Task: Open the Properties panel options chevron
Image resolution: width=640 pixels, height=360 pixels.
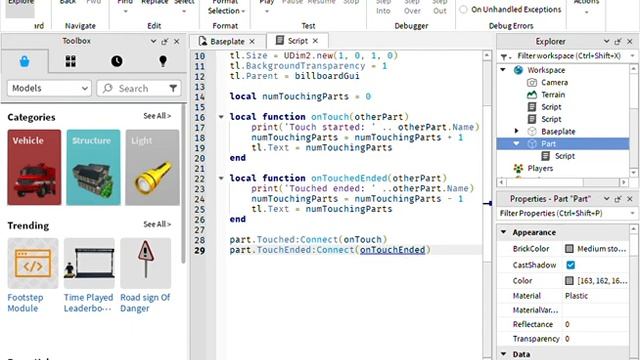Action: pos(607,199)
